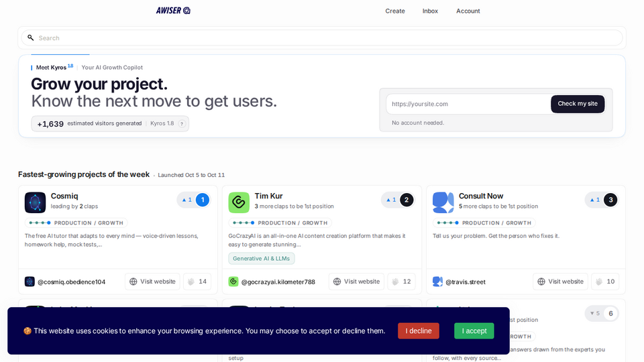Click the 'Your AI Growth Copilot' text

coord(112,67)
